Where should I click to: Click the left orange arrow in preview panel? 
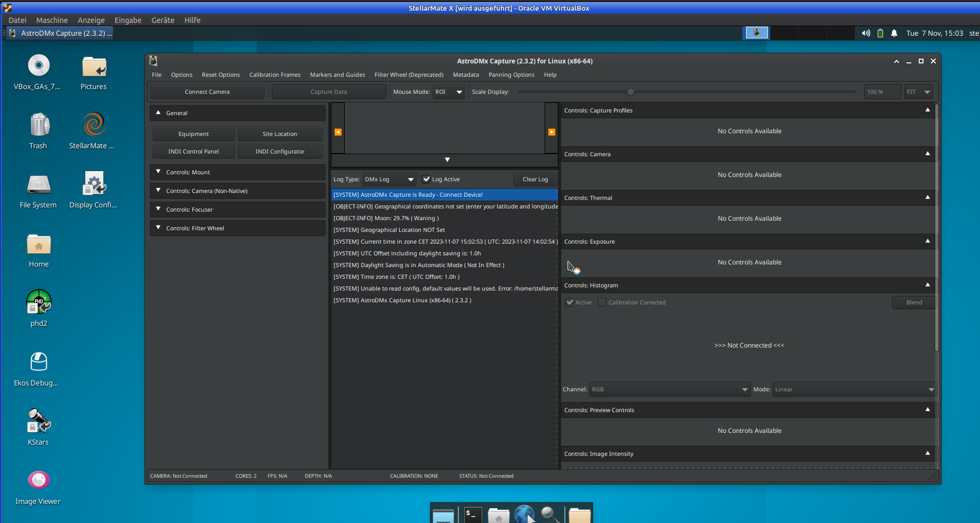(x=338, y=132)
